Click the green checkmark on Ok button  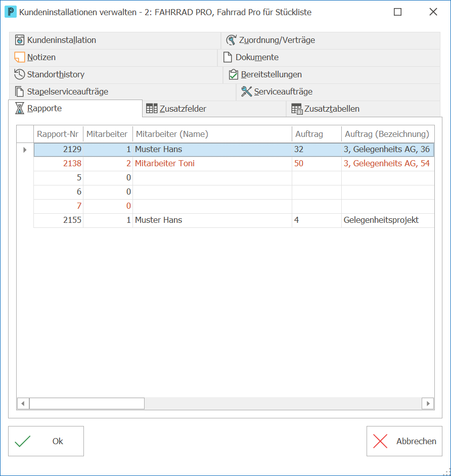coord(23,442)
